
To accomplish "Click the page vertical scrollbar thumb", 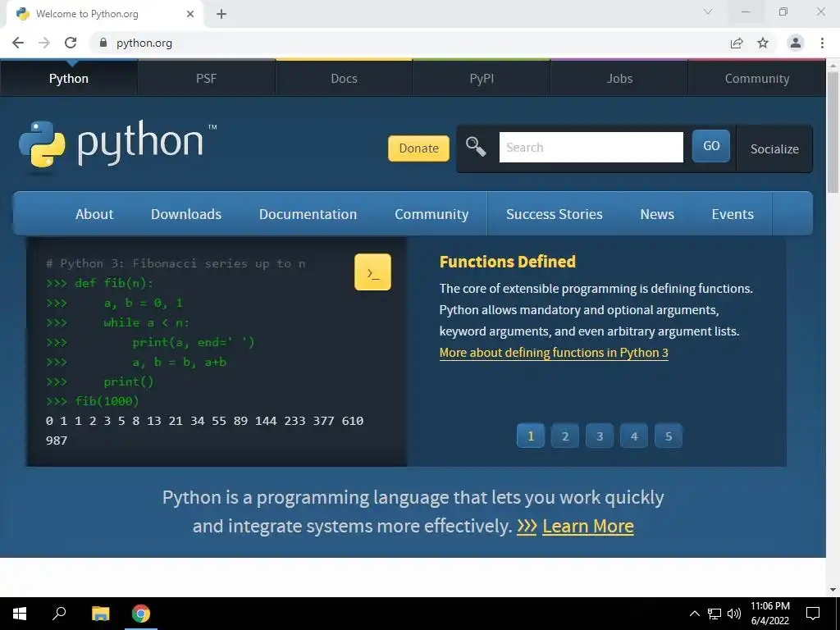I will pos(833,131).
